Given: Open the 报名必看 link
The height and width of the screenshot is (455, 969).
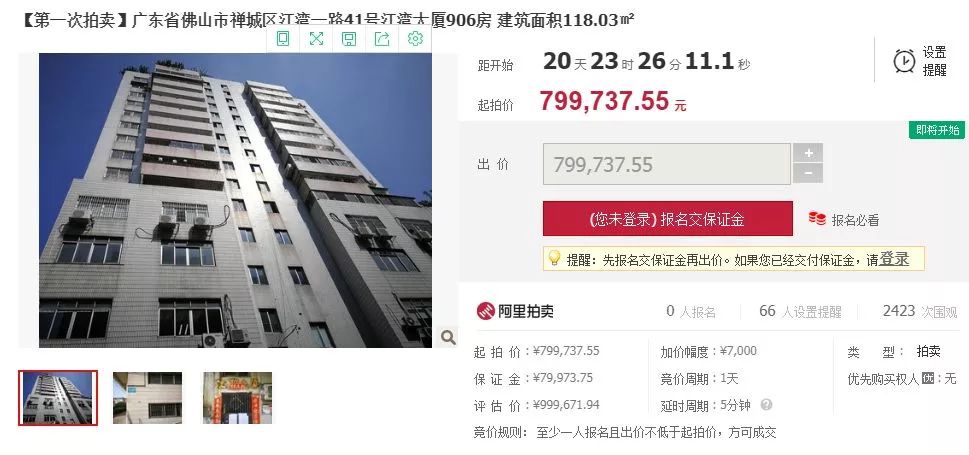Looking at the screenshot, I should (x=855, y=219).
